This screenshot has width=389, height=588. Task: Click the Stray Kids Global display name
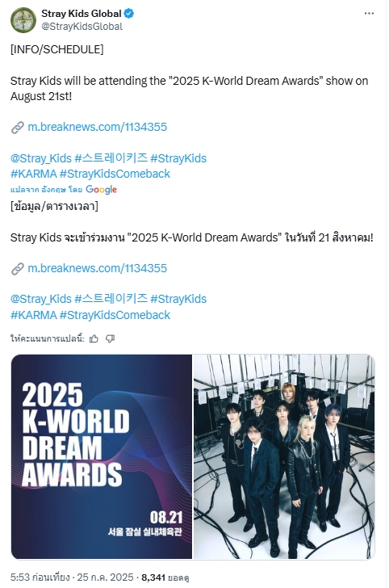point(82,14)
